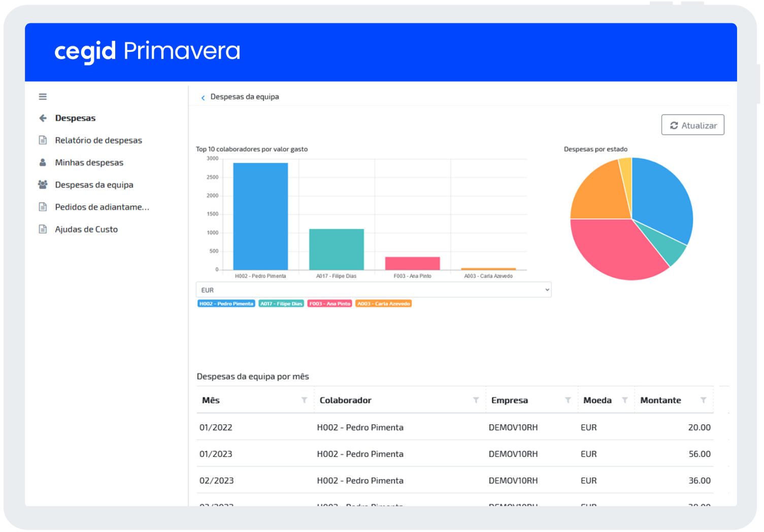Click the breadcrumb back chevron

pyautogui.click(x=203, y=97)
